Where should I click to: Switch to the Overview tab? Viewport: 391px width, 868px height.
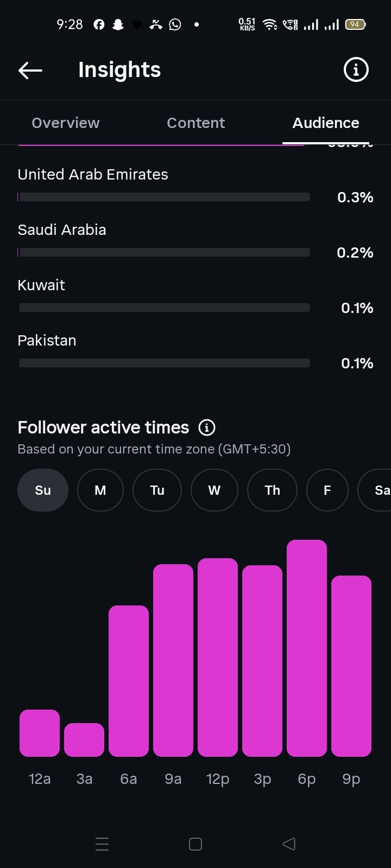(x=66, y=123)
